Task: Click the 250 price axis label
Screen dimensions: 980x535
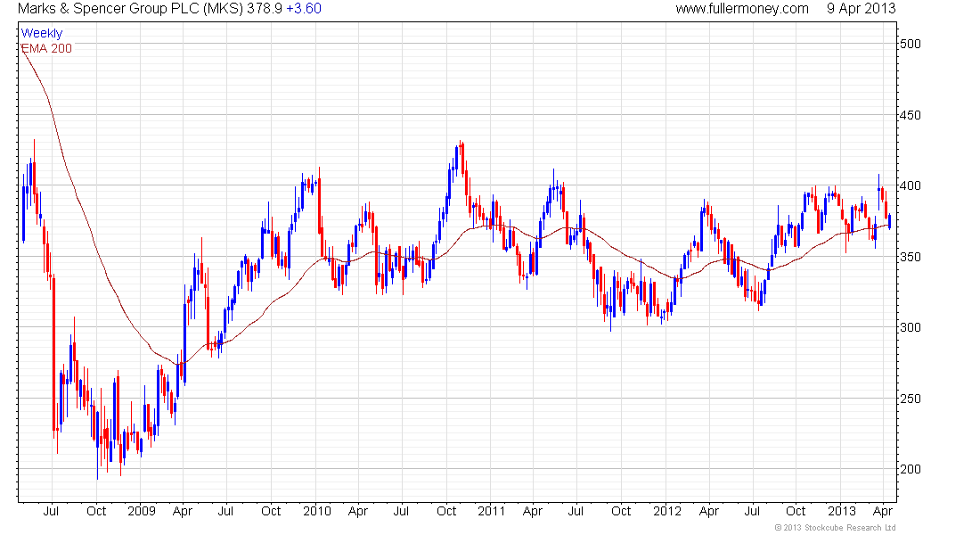Action: pos(910,399)
